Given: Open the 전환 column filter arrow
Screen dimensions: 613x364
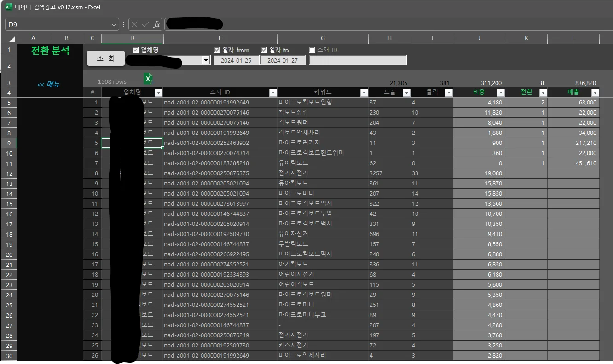Looking at the screenshot, I should 543,92.
